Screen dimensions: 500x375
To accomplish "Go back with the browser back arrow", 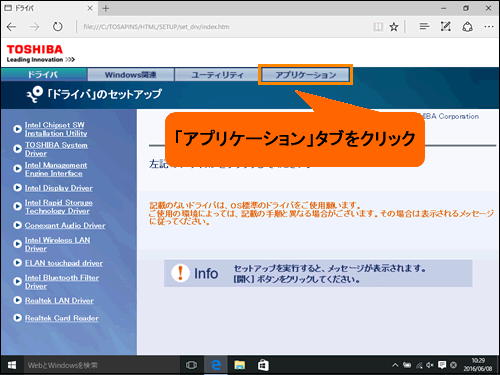I will pos(12,27).
